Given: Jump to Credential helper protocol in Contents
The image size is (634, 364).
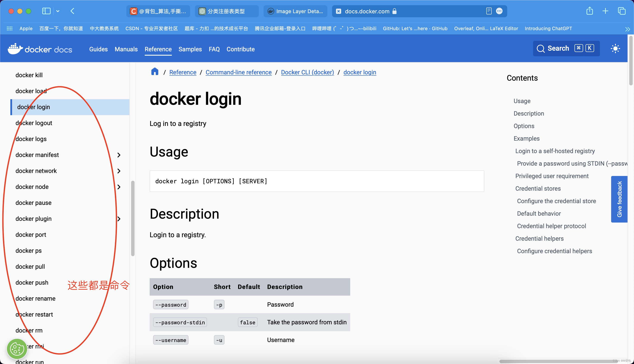Looking at the screenshot, I should tap(551, 226).
